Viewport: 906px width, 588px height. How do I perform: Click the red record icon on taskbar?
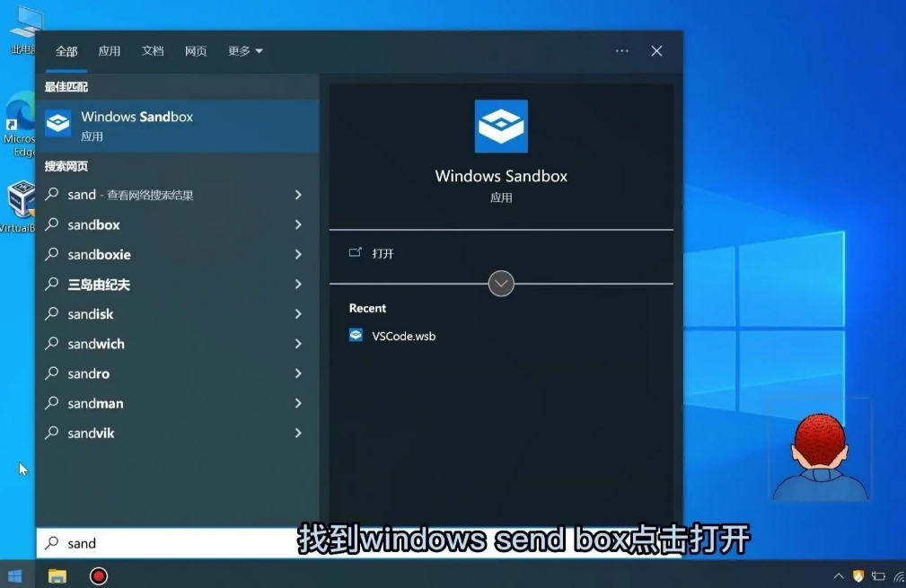point(98,575)
